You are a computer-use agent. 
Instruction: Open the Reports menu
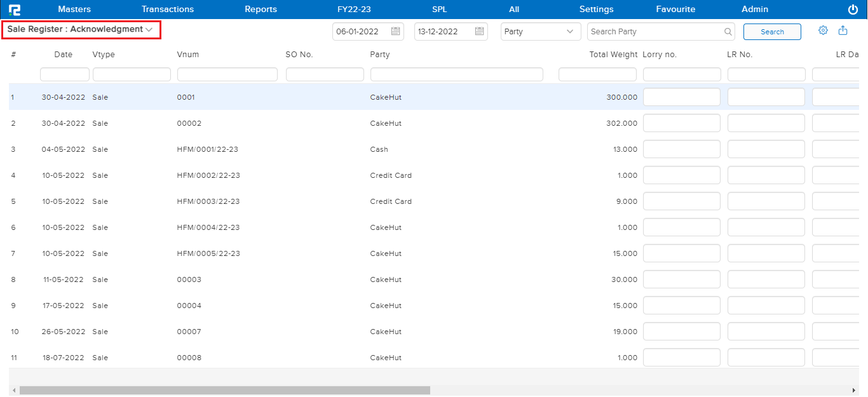point(261,10)
